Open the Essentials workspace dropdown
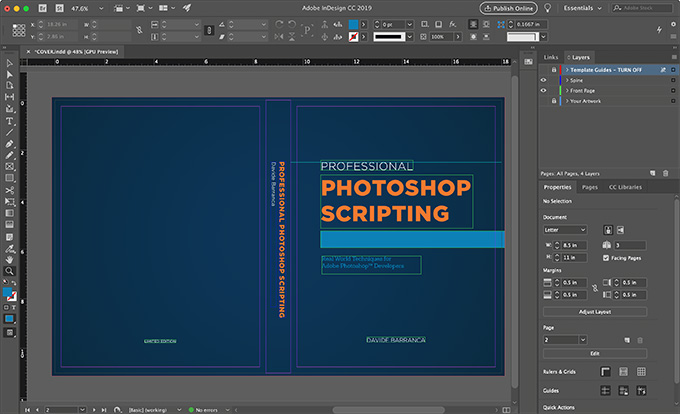This screenshot has width=680, height=414. (x=582, y=8)
